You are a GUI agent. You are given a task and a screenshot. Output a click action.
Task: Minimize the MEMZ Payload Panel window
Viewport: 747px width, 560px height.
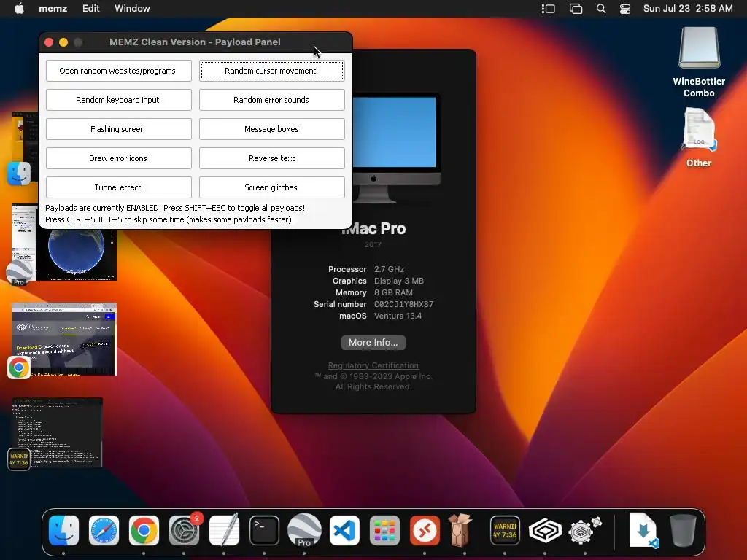click(63, 42)
